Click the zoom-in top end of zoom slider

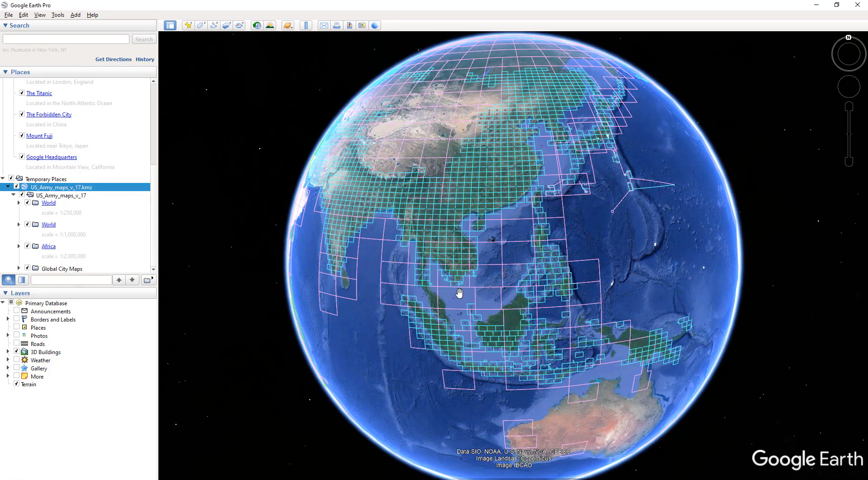pyautogui.click(x=849, y=106)
